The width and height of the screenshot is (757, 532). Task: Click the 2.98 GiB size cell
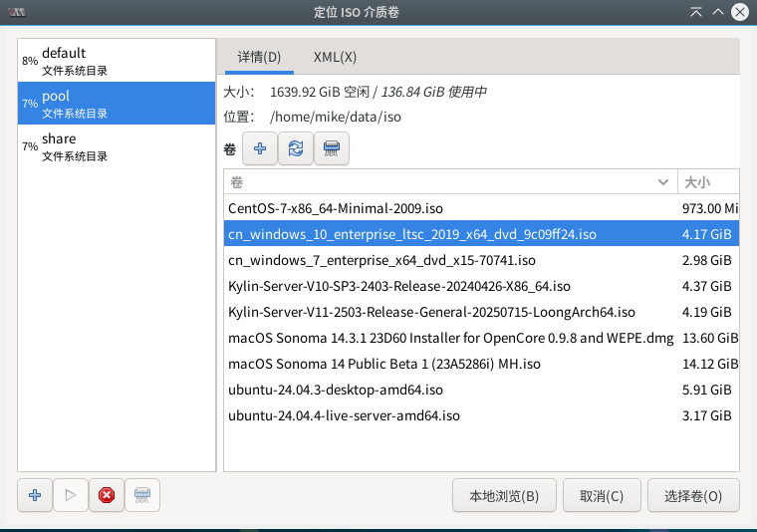707,260
